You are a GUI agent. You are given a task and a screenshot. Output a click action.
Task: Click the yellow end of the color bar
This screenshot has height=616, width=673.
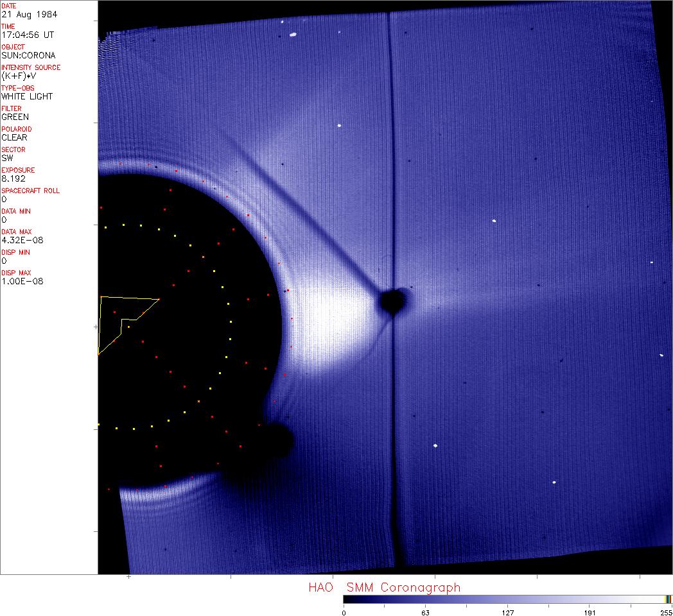pos(667,599)
